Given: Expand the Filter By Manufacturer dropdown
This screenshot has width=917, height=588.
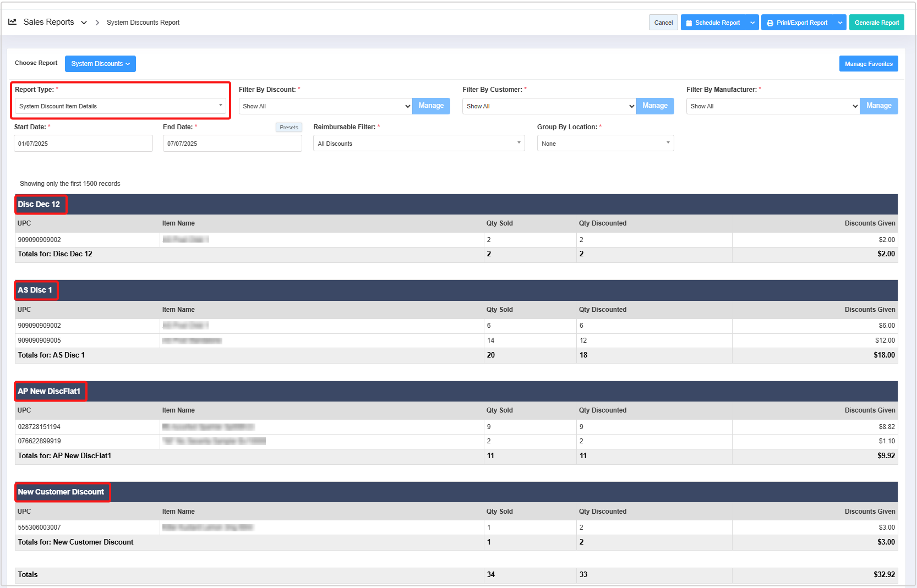Looking at the screenshot, I should (773, 106).
